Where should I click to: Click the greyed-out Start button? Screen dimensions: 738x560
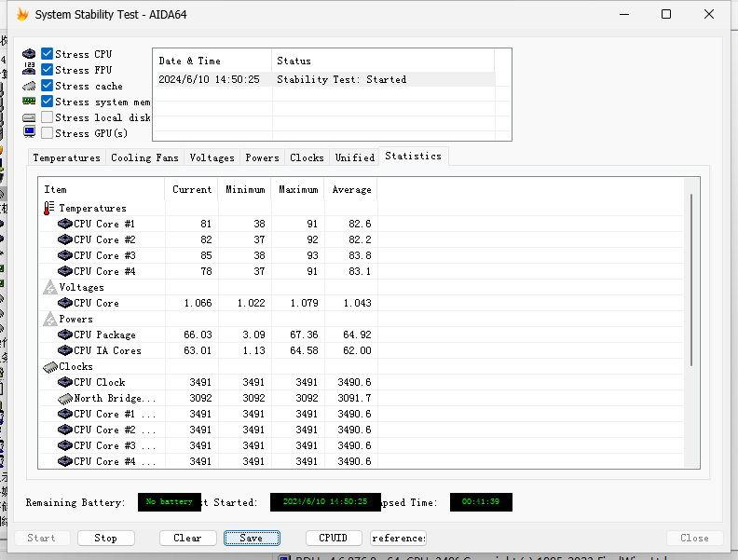[x=42, y=538]
